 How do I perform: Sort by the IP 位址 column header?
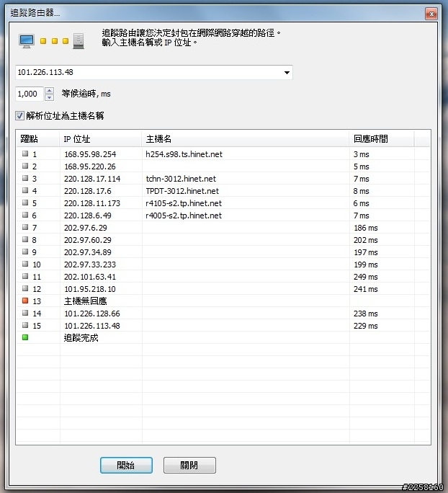[x=101, y=138]
